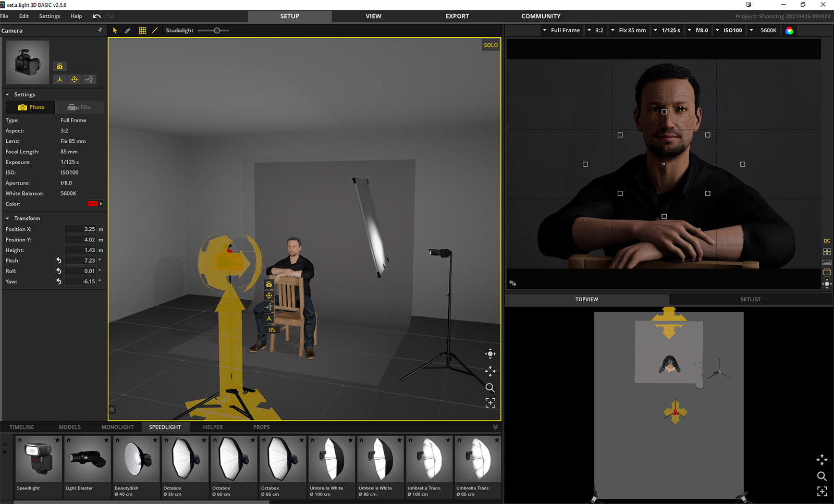Click the undo arrow icon
This screenshot has width=834, height=504.
[96, 16]
